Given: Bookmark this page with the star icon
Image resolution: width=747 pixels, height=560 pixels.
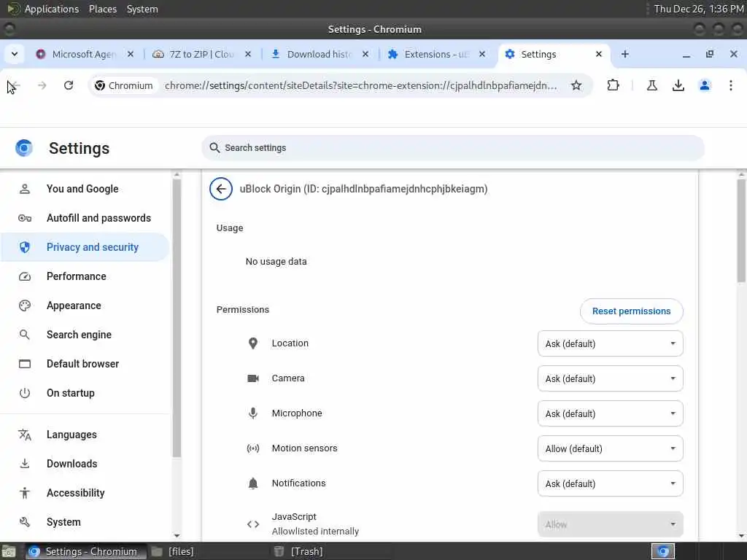Looking at the screenshot, I should pos(576,85).
